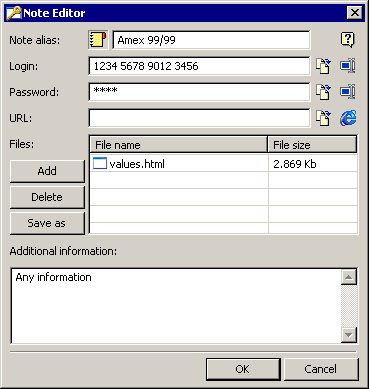Click the Save as button
This screenshot has height=389, width=369.
47,223
